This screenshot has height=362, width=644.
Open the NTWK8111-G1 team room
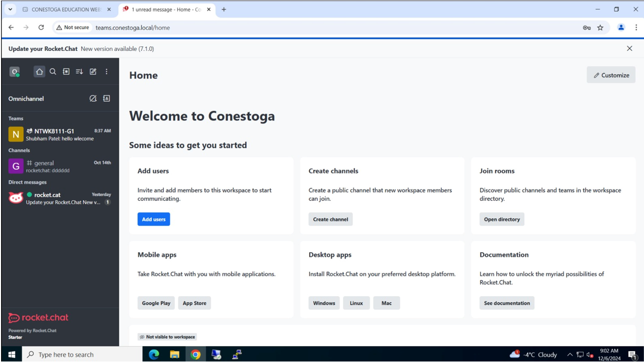point(60,134)
